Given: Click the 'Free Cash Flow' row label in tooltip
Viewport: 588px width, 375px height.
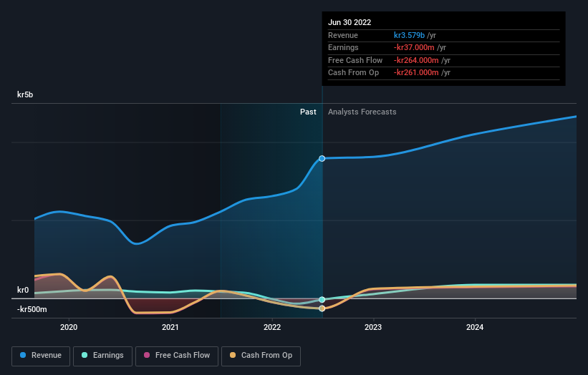Looking at the screenshot, I should pyautogui.click(x=355, y=60).
